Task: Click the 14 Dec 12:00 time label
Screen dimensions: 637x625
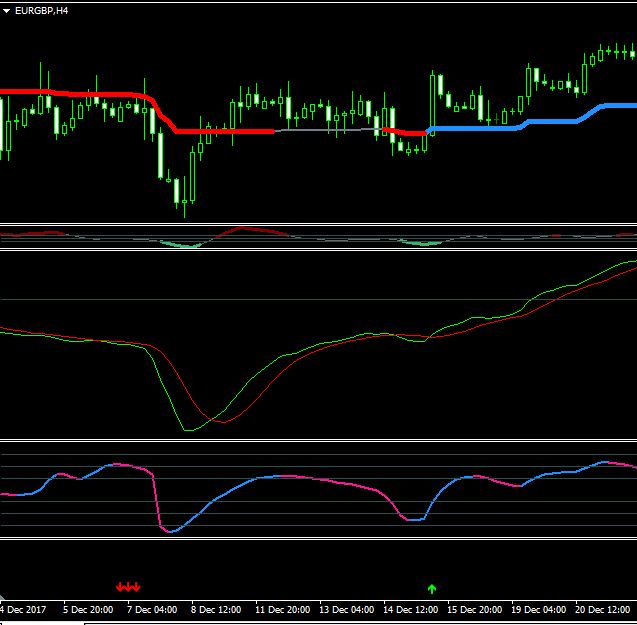Action: (x=410, y=610)
